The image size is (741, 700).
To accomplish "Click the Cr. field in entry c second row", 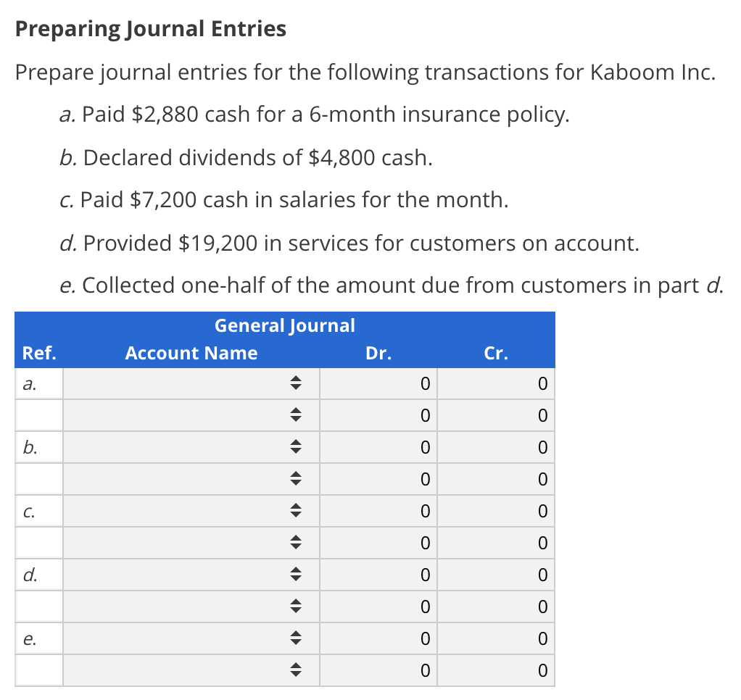I will [x=496, y=543].
